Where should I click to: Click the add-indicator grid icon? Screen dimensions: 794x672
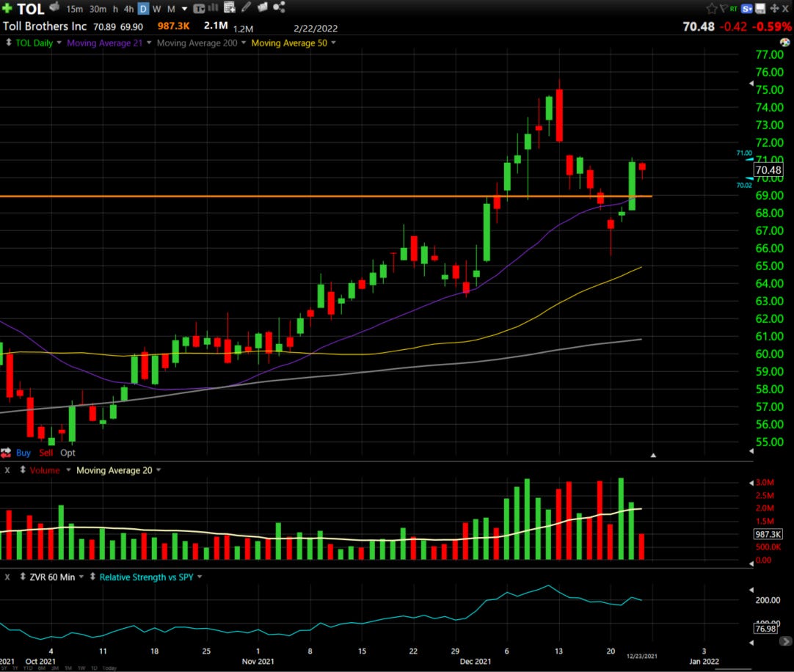click(x=230, y=7)
